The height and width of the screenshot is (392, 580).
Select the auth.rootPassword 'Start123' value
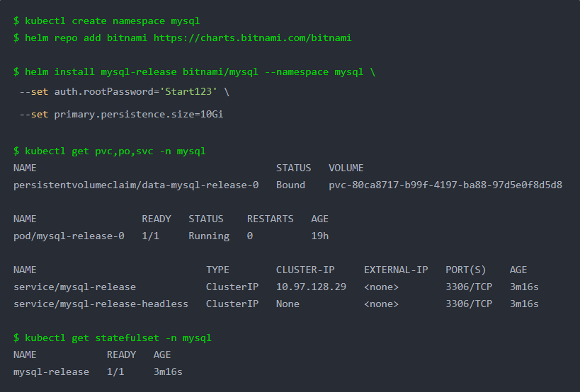[188, 91]
